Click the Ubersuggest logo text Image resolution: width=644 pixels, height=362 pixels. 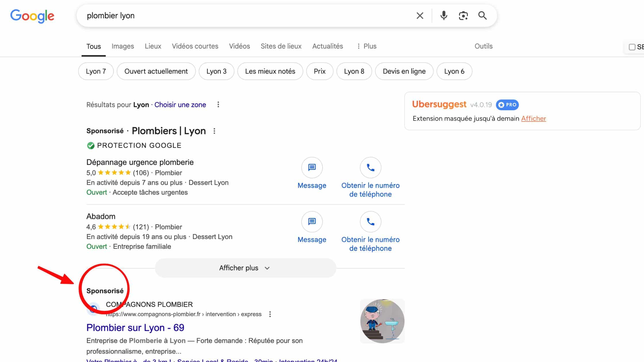pos(439,104)
